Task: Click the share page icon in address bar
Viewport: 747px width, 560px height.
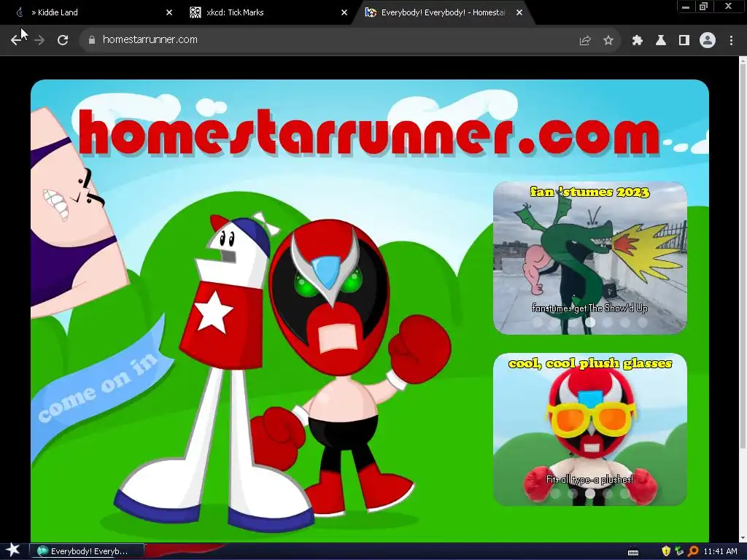Action: (584, 41)
